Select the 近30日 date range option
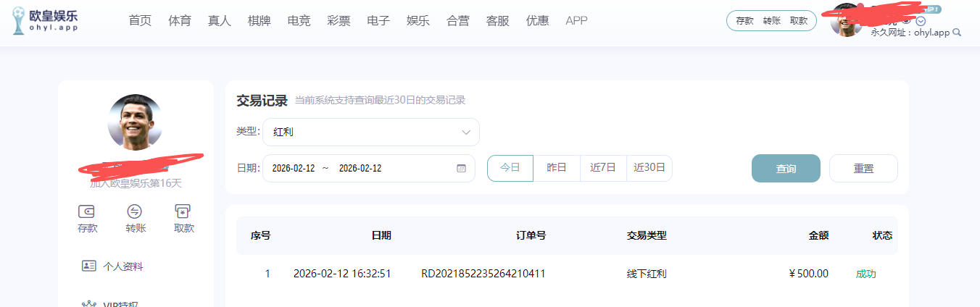Viewport: 980px width, 307px height. click(x=649, y=168)
